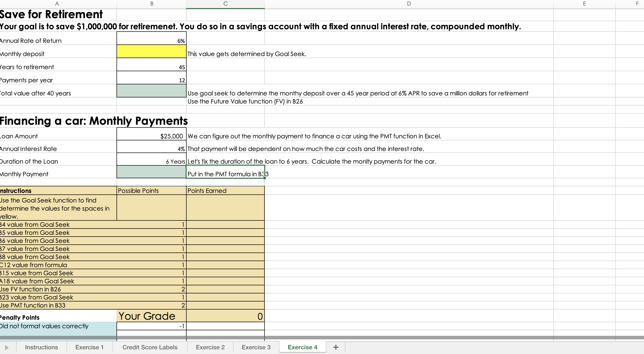Click column E header

click(x=584, y=4)
